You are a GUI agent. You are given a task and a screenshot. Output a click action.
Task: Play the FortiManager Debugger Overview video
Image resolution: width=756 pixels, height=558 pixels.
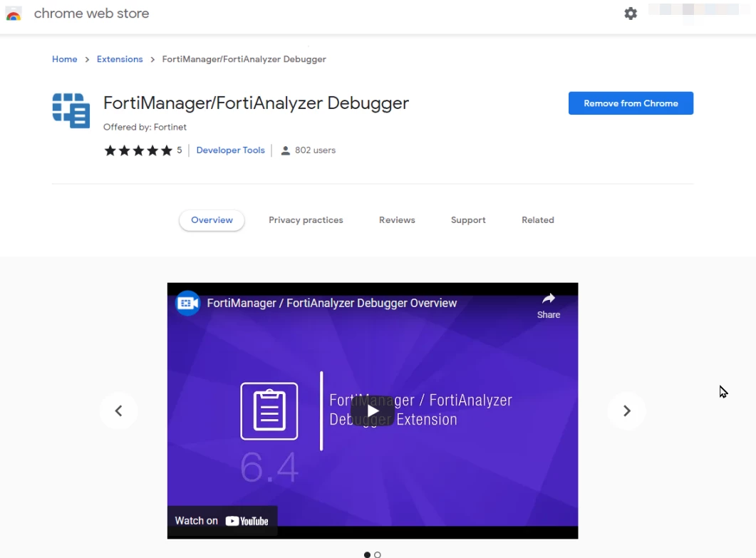tap(372, 411)
